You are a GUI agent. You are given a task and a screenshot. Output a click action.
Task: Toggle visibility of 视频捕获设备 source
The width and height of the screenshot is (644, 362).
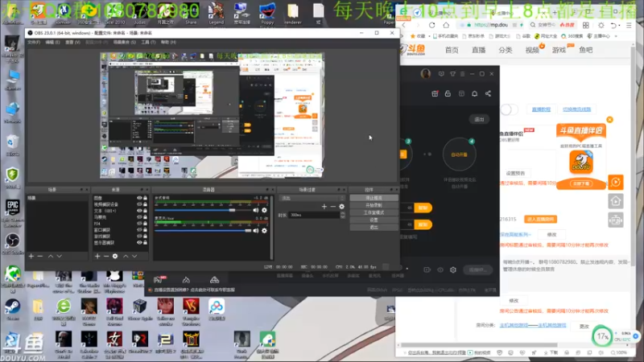(x=139, y=204)
